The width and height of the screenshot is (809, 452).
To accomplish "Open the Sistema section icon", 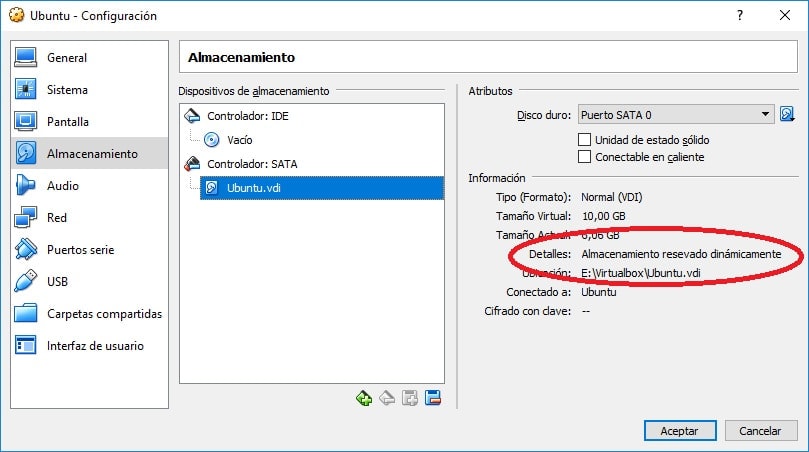I will [25, 89].
